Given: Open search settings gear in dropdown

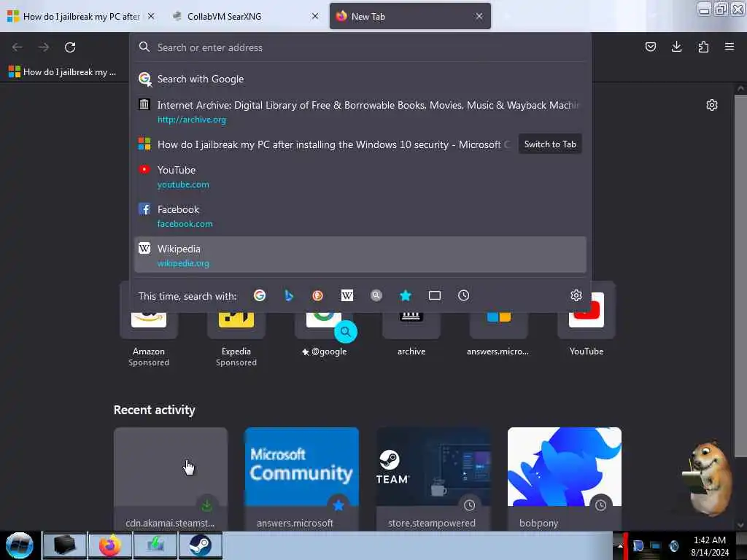Looking at the screenshot, I should pos(576,296).
